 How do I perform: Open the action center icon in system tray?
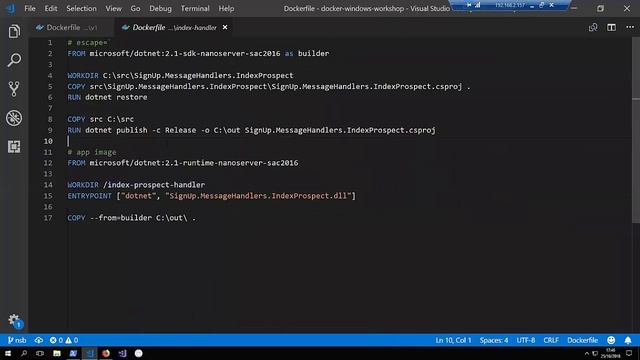629,353
